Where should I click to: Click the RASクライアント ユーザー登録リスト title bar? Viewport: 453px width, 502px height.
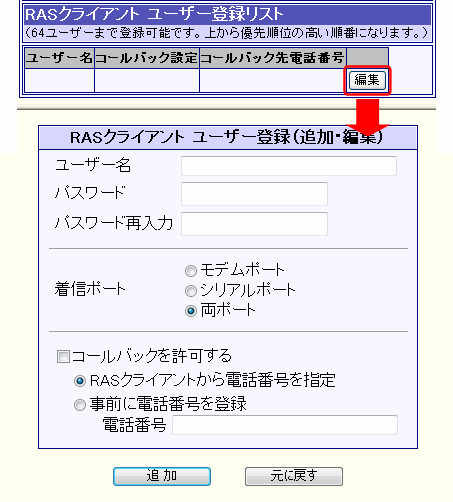click(227, 15)
